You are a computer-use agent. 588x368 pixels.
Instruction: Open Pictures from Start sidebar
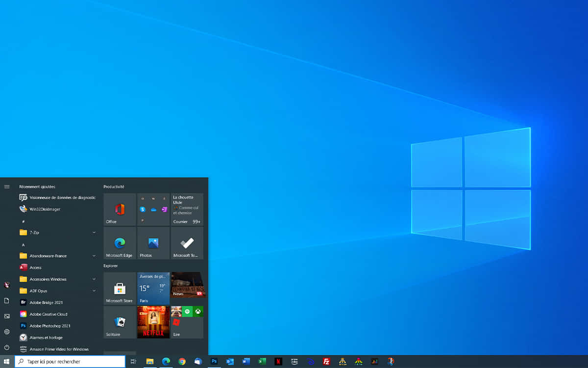tap(7, 316)
